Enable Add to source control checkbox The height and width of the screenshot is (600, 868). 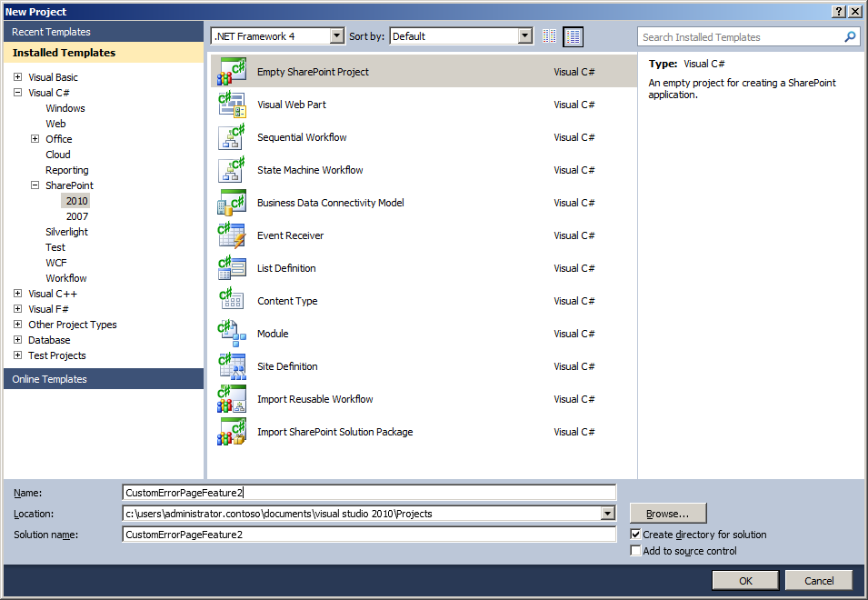[635, 550]
